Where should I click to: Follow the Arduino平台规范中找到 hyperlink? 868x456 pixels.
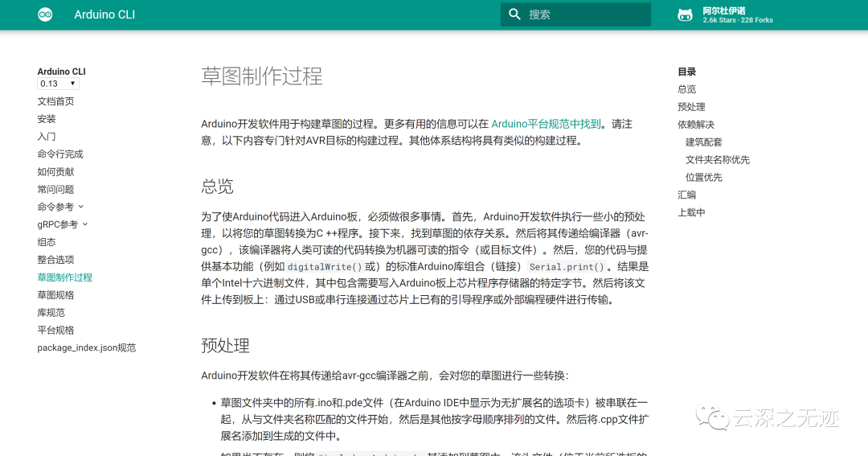546,124
